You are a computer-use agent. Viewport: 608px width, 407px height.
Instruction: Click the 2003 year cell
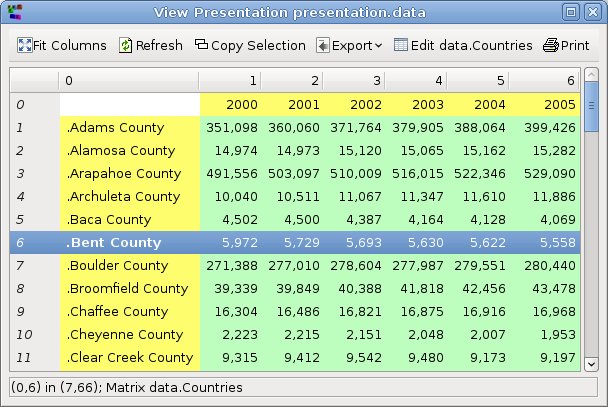[416, 104]
